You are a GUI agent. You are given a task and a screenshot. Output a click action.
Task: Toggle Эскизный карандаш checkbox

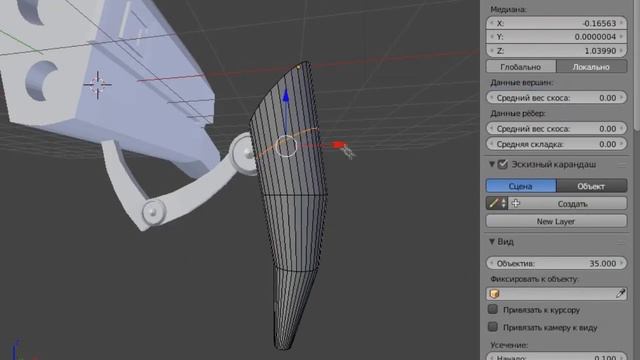pos(502,164)
